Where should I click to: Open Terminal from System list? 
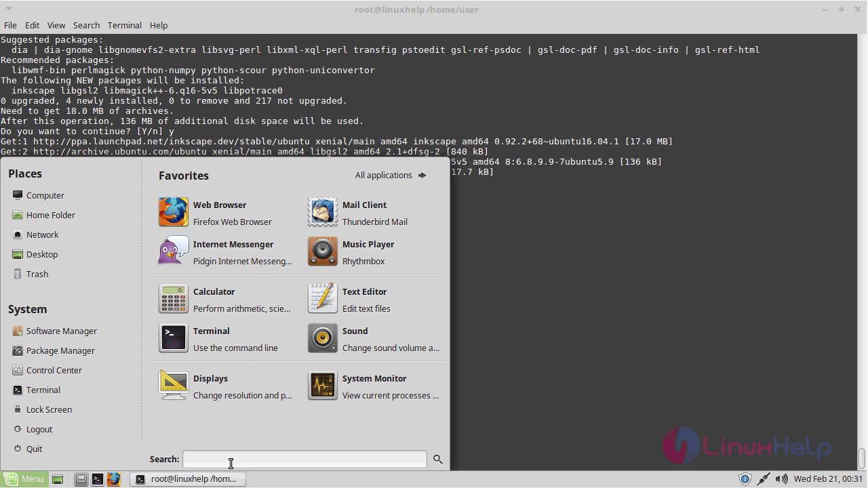pyautogui.click(x=37, y=390)
